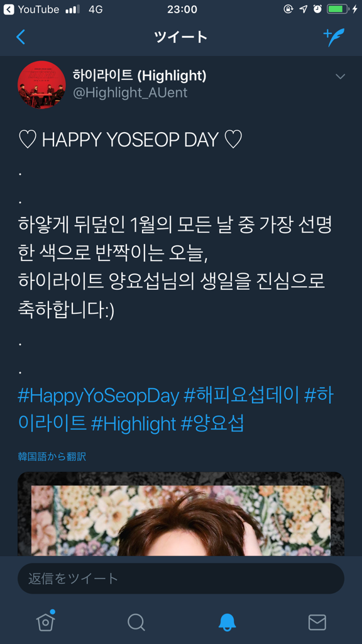Open the #양요섭 hashtag

tap(212, 423)
